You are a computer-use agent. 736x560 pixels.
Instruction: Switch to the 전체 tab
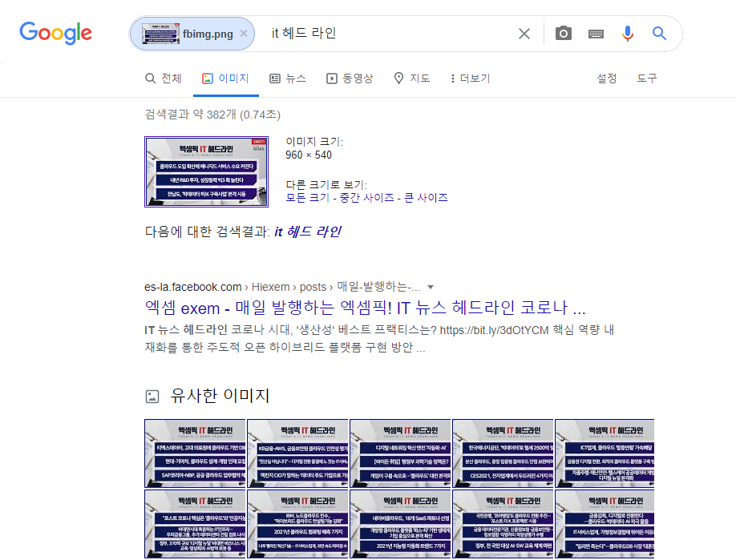pos(164,79)
